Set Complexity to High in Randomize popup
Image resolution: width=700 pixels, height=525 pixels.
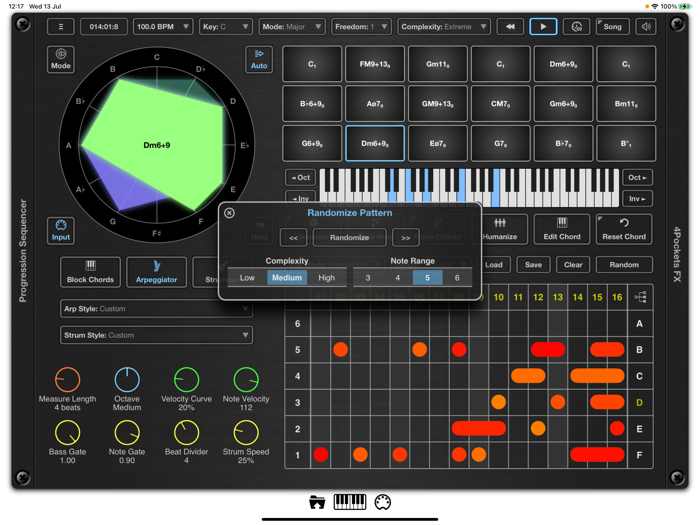[326, 277]
